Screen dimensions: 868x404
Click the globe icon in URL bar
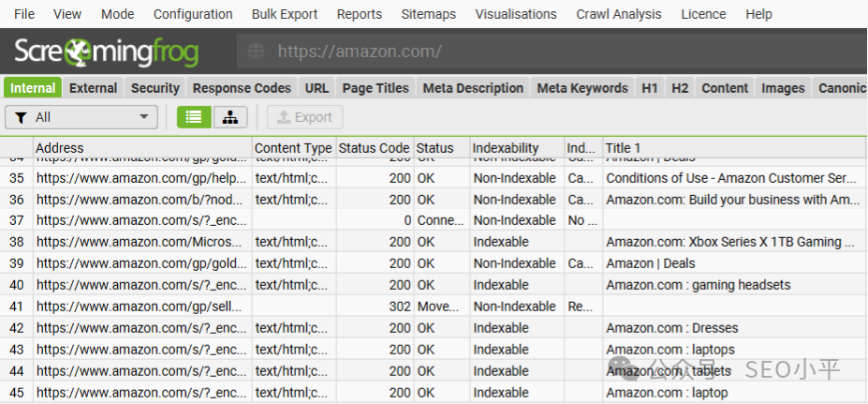(x=256, y=52)
